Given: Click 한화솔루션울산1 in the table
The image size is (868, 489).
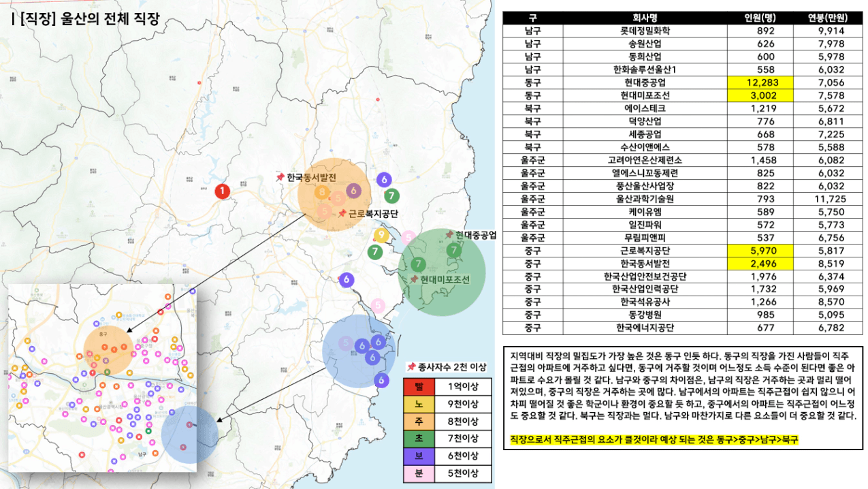Looking at the screenshot, I should [645, 70].
